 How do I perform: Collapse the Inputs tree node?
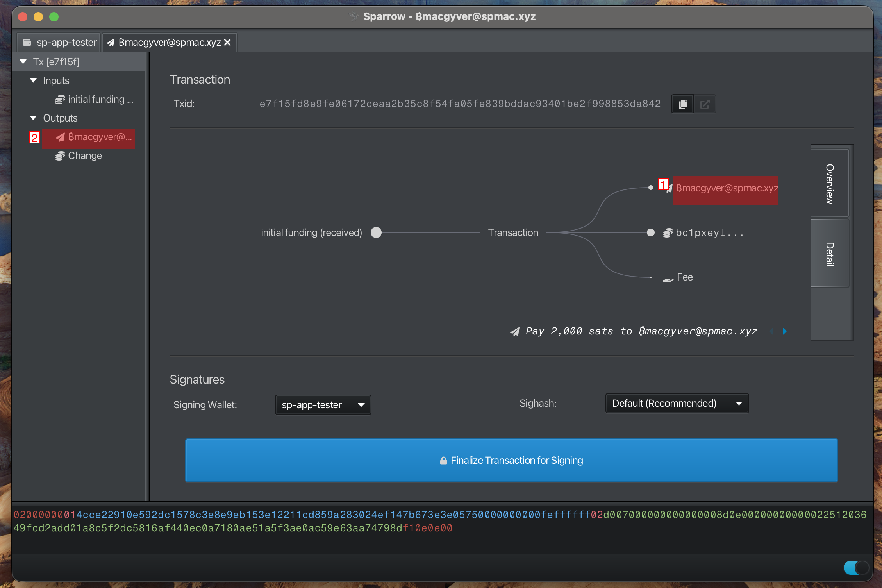(x=33, y=80)
